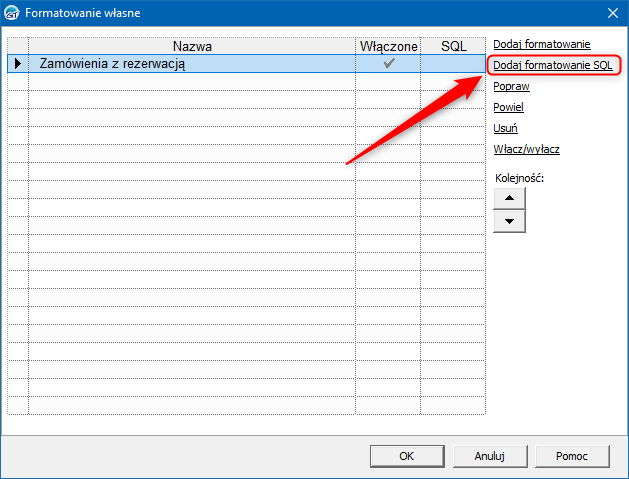Move rule down with Kolejność down arrow
This screenshot has width=629, height=479.
(509, 221)
